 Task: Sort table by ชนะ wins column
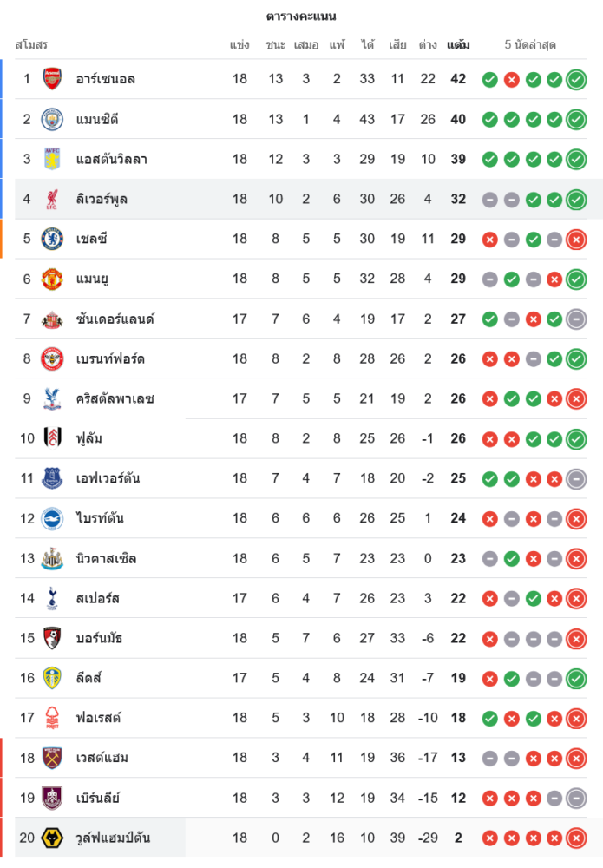click(276, 44)
